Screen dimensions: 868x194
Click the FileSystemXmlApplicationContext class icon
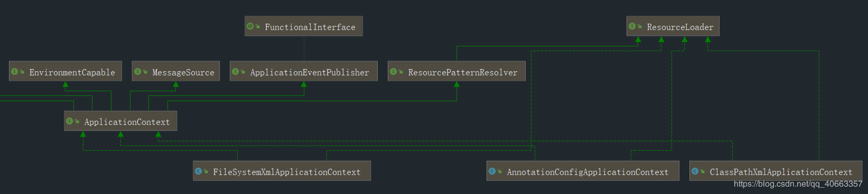click(x=199, y=171)
